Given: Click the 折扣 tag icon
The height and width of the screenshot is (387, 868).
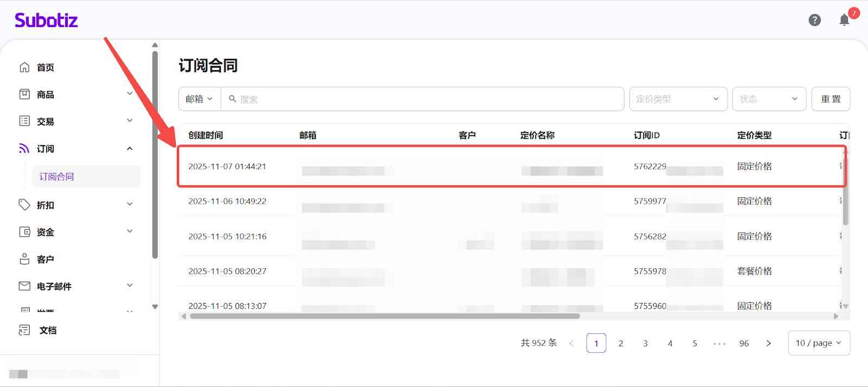Looking at the screenshot, I should click(24, 205).
